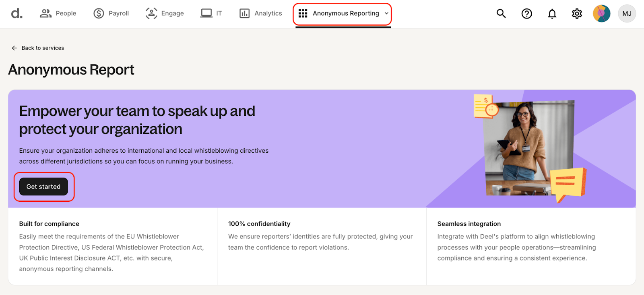Click the woman photo in the banner
The height and width of the screenshot is (295, 644).
click(528, 147)
